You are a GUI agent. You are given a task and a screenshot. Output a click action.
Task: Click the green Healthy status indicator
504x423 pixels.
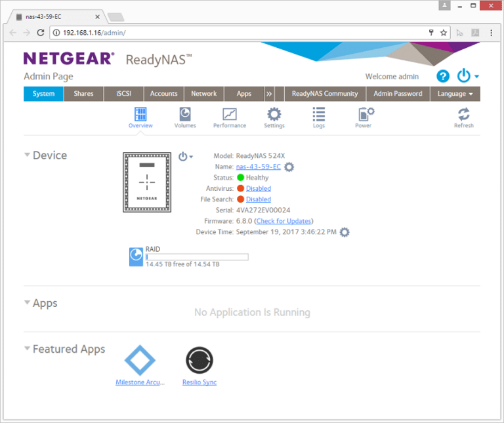click(x=240, y=178)
